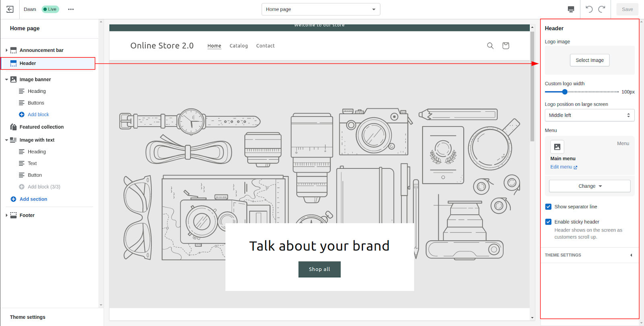Expand the Announcement bar section arrow
This screenshot has width=644, height=326.
click(x=6, y=50)
